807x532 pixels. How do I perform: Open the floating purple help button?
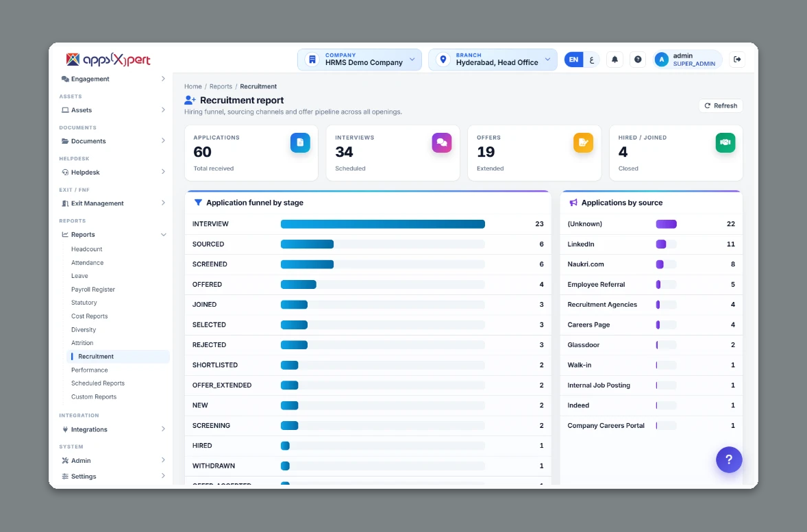(x=729, y=459)
